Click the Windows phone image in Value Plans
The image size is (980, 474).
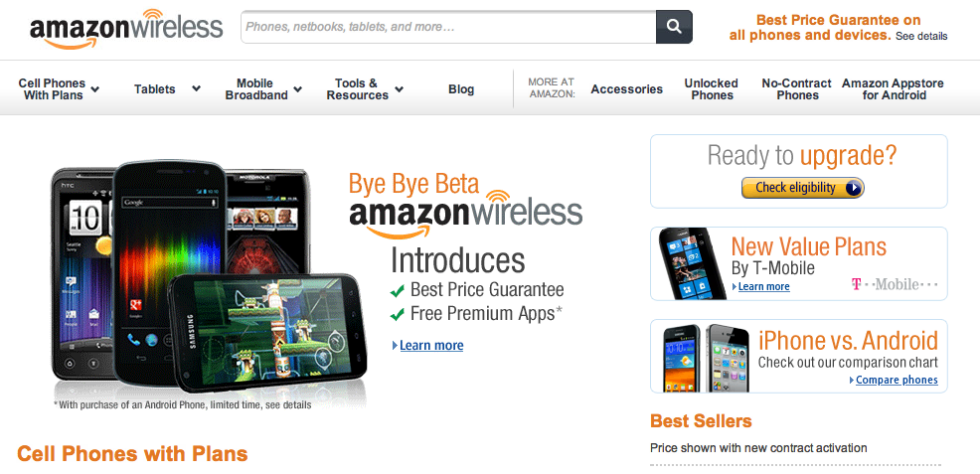click(692, 263)
